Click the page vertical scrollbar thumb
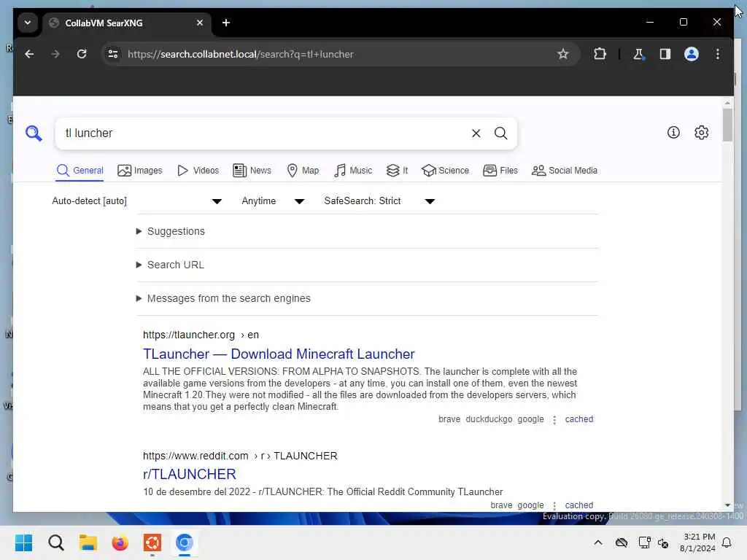The width and height of the screenshot is (747, 560). click(x=727, y=125)
